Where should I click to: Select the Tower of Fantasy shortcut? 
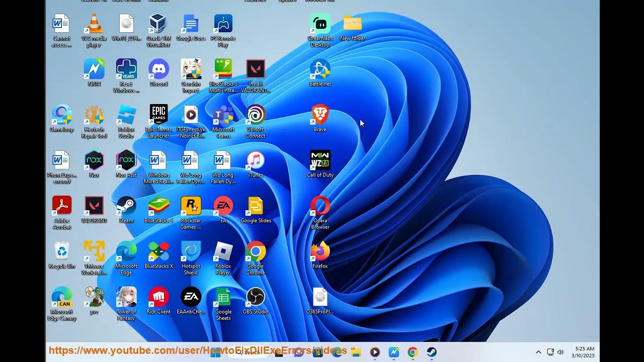(x=126, y=304)
